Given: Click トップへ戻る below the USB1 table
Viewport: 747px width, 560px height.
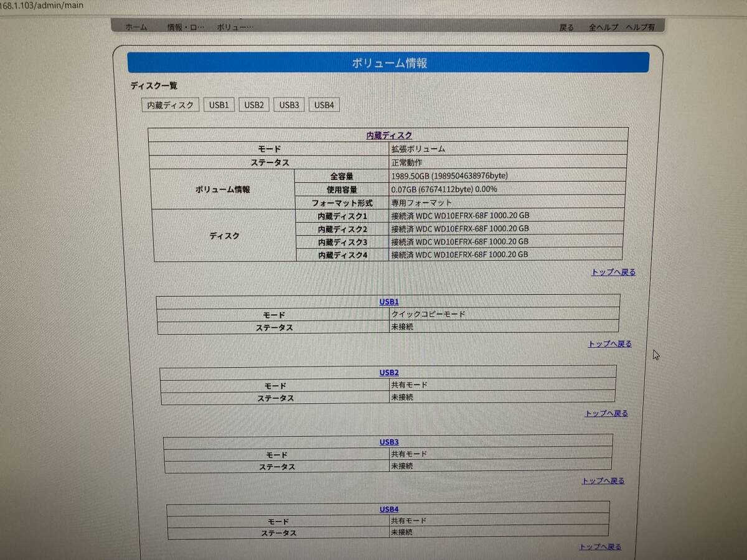Looking at the screenshot, I should pos(609,343).
